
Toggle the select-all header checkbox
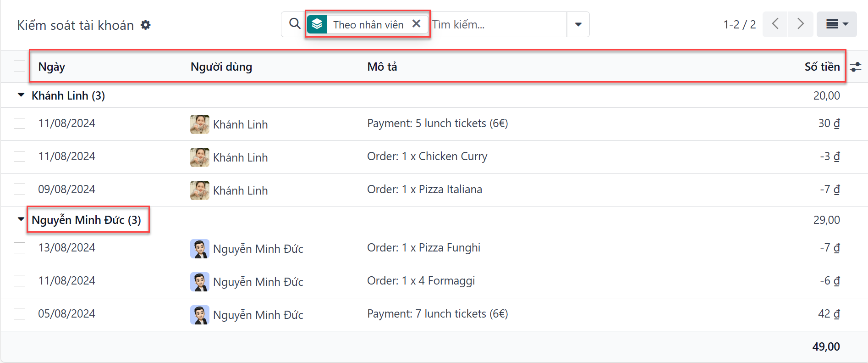coord(19,67)
